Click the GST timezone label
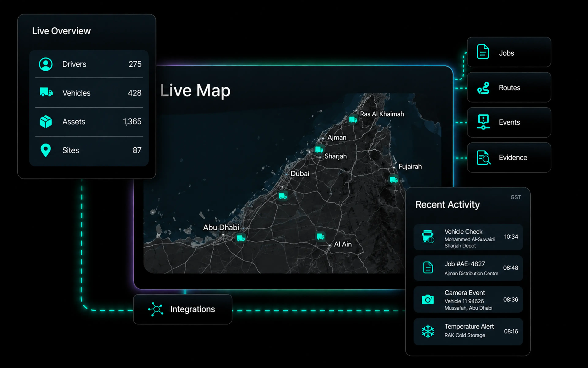 [x=516, y=197]
